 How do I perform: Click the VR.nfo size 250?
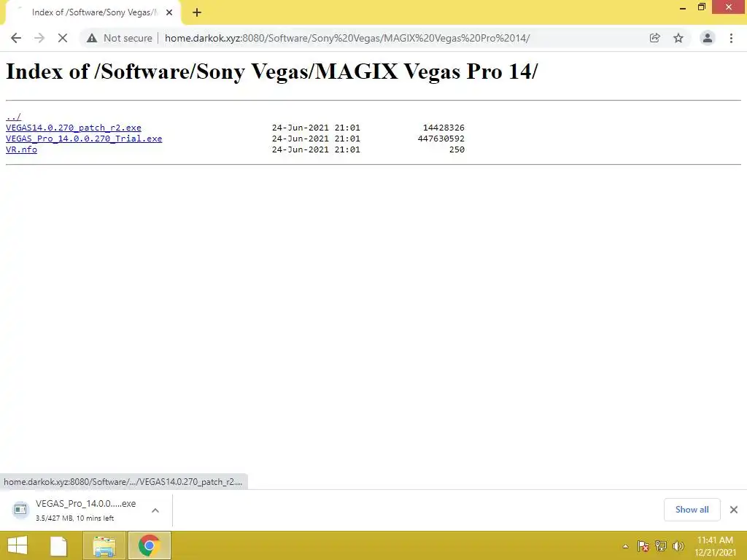tap(457, 149)
